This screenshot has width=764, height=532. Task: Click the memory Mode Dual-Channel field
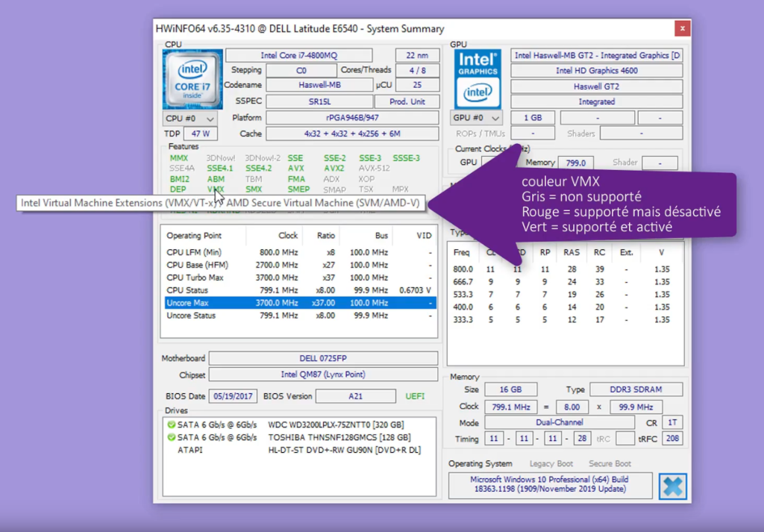pos(560,423)
